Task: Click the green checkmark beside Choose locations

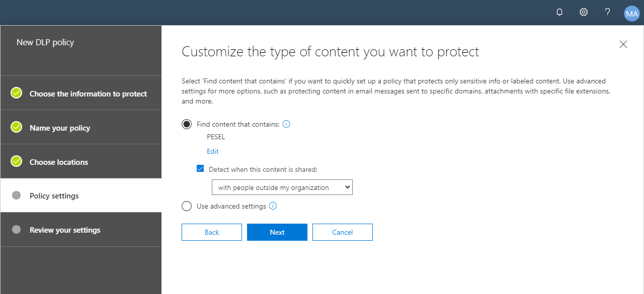Action: tap(17, 161)
